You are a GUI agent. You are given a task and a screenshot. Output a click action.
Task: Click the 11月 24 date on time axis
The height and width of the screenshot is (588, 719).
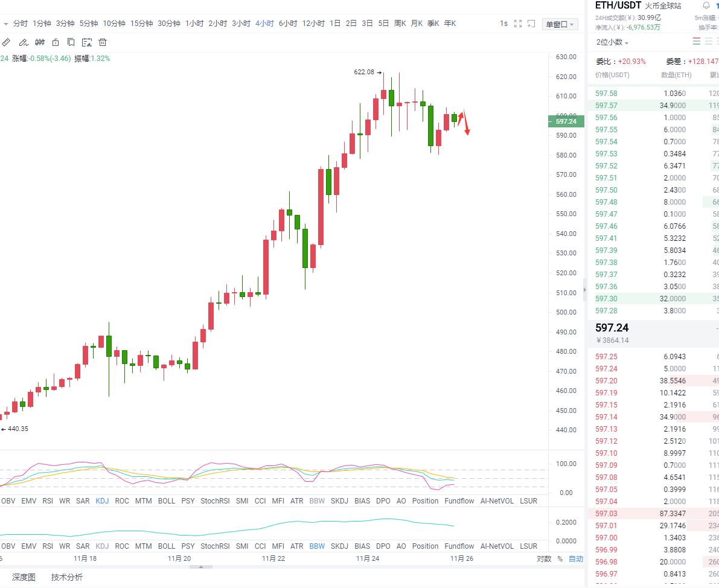368,558
